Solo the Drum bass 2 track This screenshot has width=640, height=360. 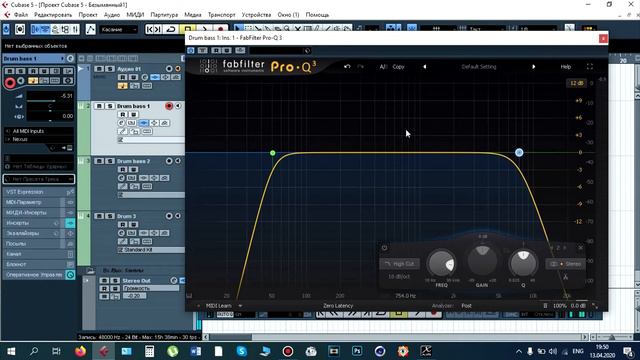point(109,161)
